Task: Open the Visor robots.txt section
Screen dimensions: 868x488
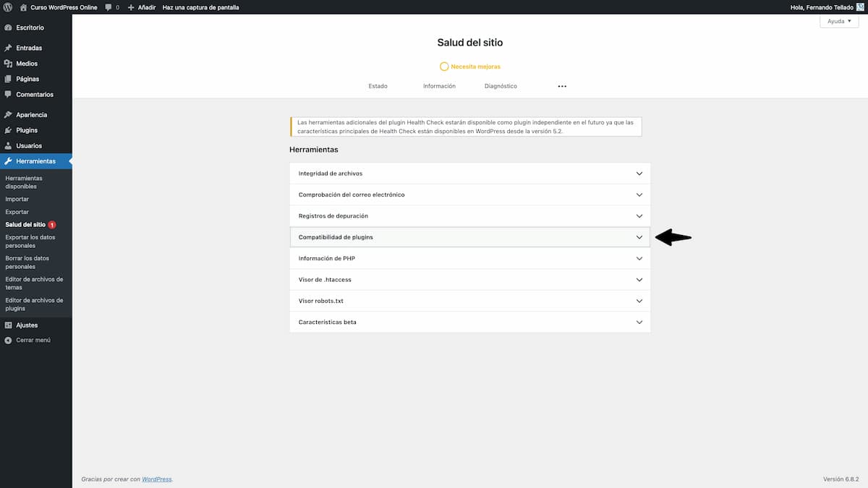Action: pyautogui.click(x=470, y=300)
